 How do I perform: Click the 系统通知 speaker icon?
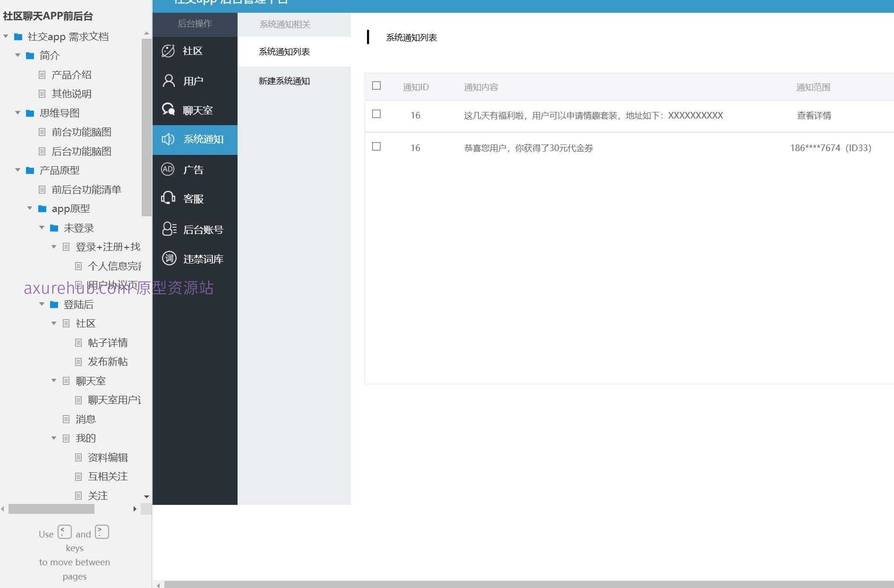point(168,139)
